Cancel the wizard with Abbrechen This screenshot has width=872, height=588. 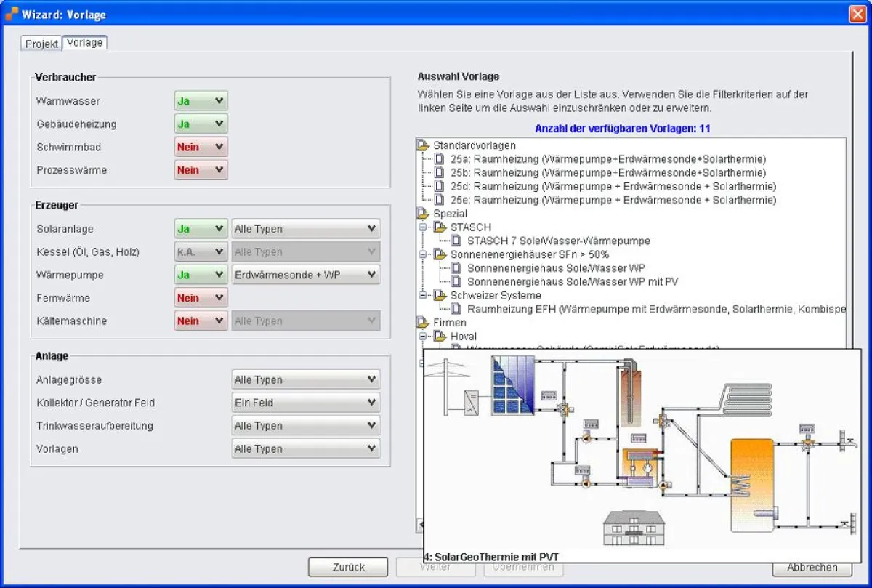click(811, 568)
